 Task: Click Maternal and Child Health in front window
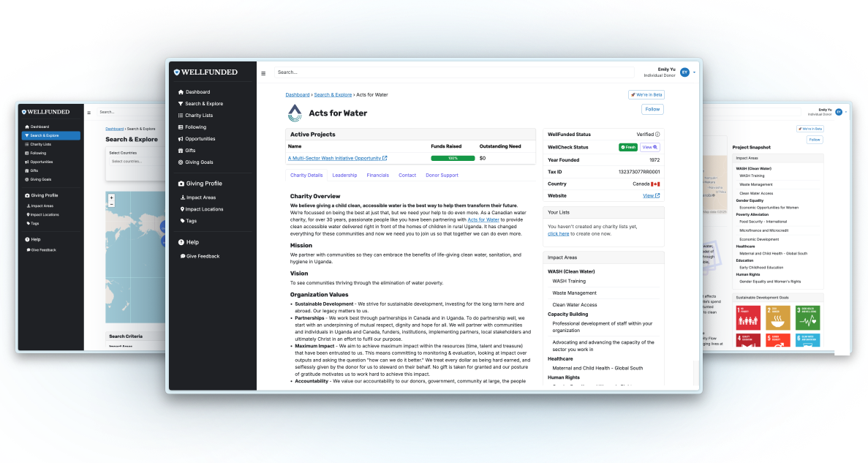point(597,369)
